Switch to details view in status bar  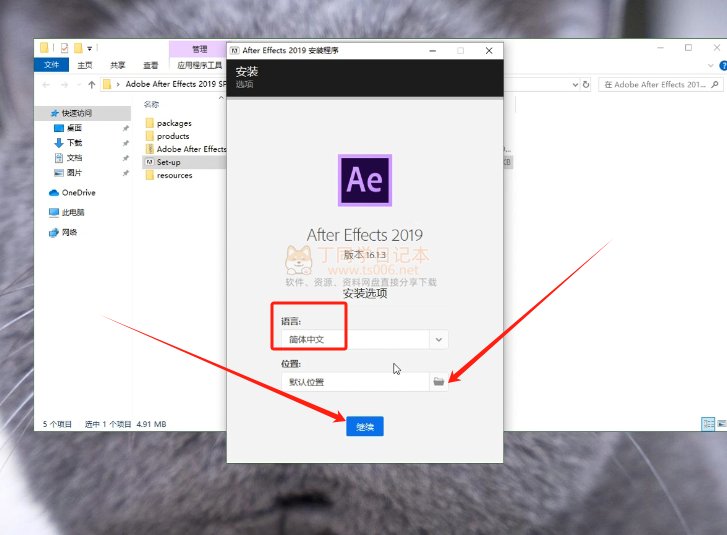pos(708,423)
